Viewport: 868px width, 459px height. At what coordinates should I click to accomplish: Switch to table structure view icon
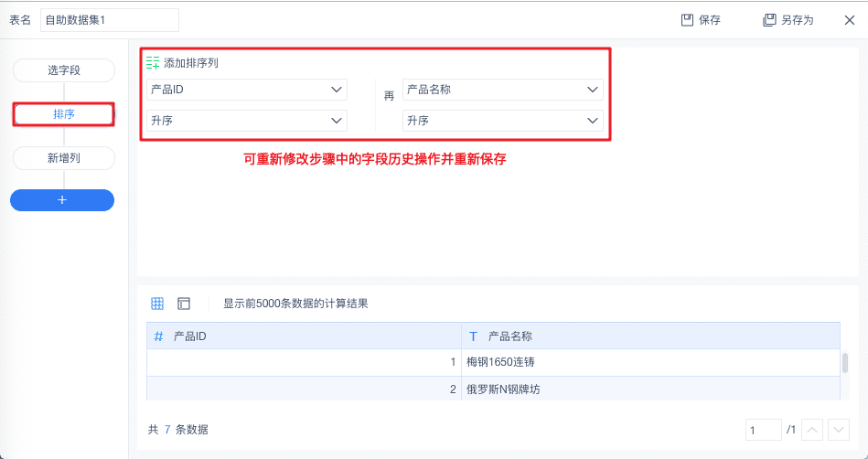coord(184,304)
